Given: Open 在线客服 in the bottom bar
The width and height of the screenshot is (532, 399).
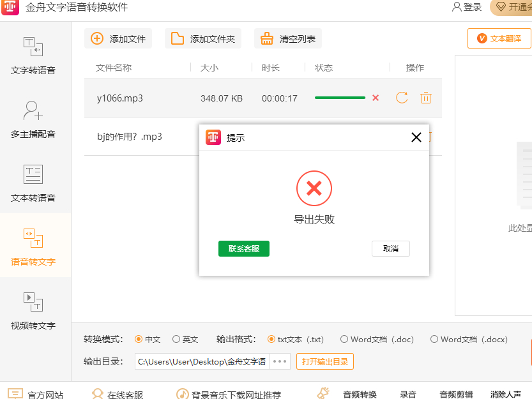Looking at the screenshot, I should click(118, 395).
